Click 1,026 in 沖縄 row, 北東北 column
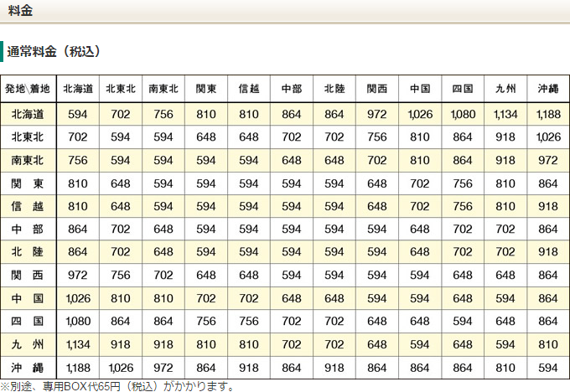This screenshot has height=392, width=570. (x=121, y=368)
